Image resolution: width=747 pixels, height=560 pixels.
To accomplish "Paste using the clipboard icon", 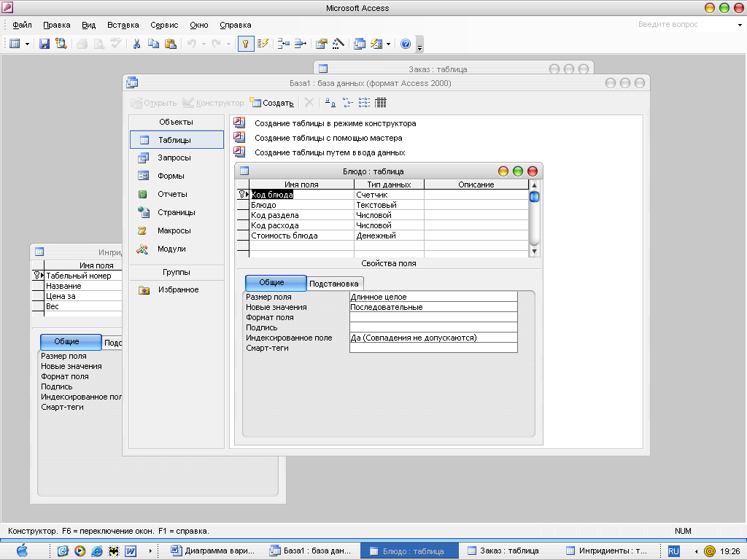I will [171, 44].
